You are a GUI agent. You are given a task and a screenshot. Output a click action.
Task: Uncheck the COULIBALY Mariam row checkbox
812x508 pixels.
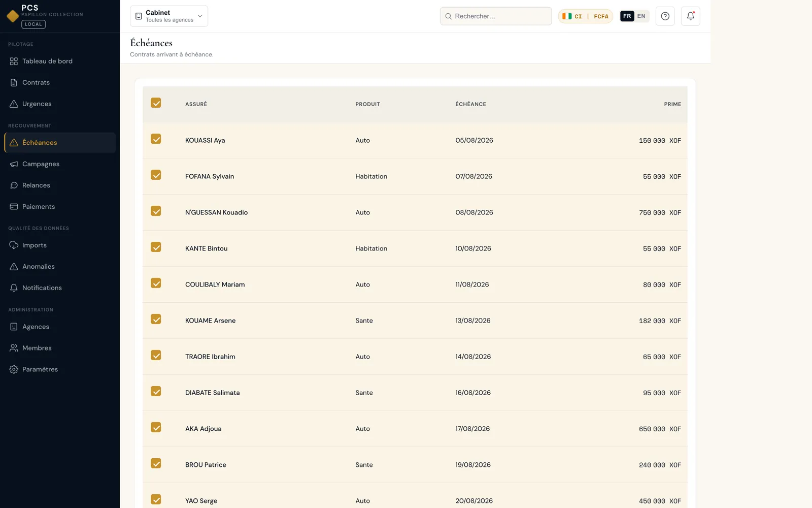point(156,283)
